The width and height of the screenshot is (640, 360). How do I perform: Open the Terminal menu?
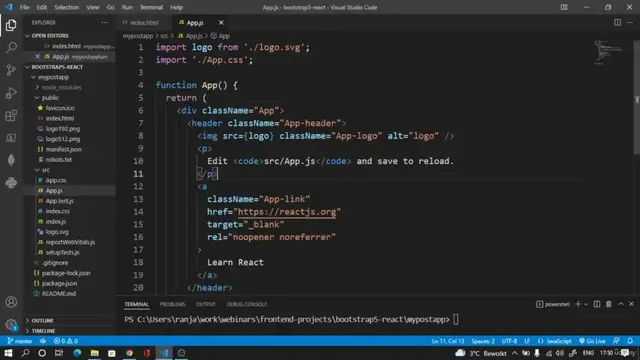pyautogui.click(x=151, y=7)
